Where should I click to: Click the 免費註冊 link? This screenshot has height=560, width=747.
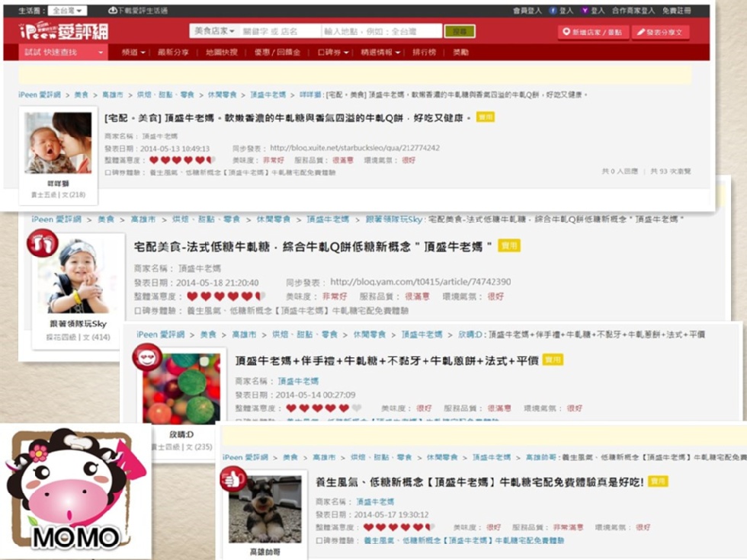677,11
